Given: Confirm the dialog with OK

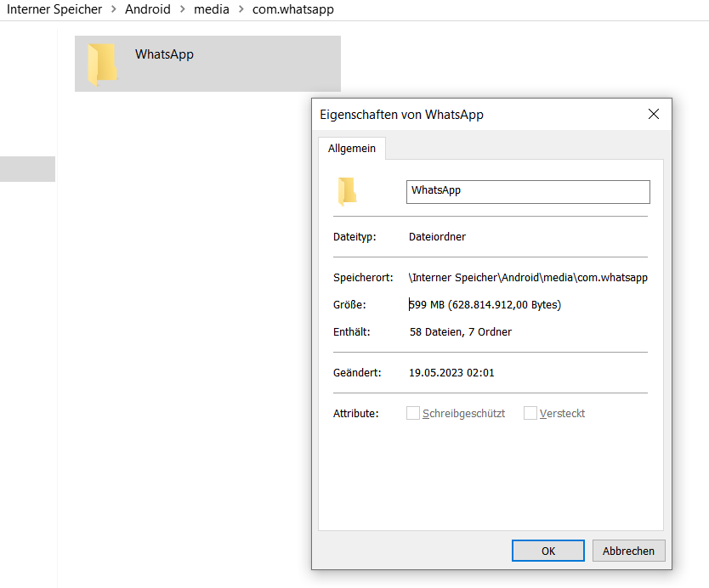Looking at the screenshot, I should pos(548,551).
